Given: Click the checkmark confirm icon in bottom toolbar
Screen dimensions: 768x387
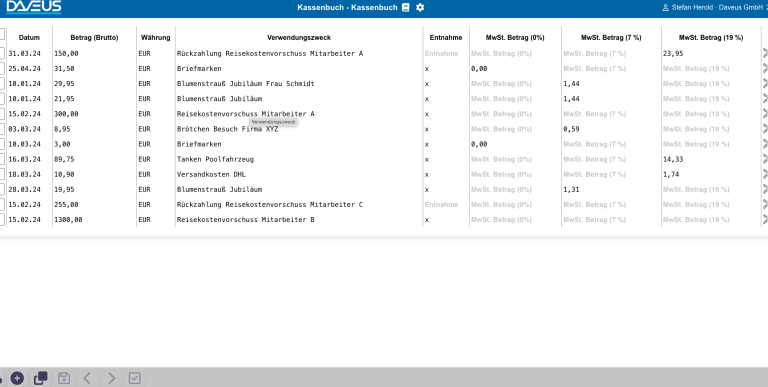Looking at the screenshot, I should (135, 378).
